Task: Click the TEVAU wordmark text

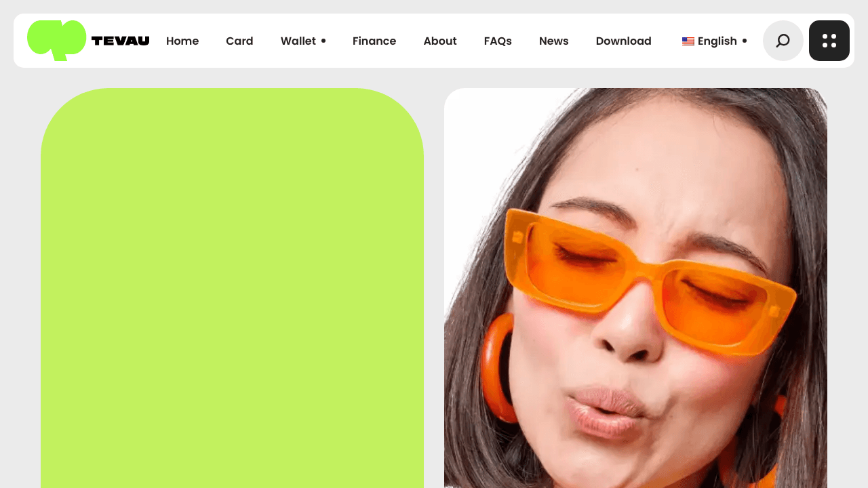Action: [121, 41]
